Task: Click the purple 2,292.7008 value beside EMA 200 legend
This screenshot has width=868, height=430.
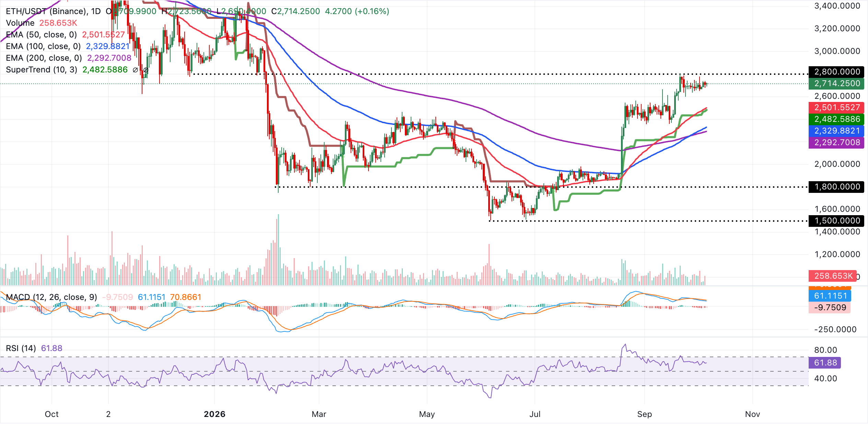Action: [109, 58]
